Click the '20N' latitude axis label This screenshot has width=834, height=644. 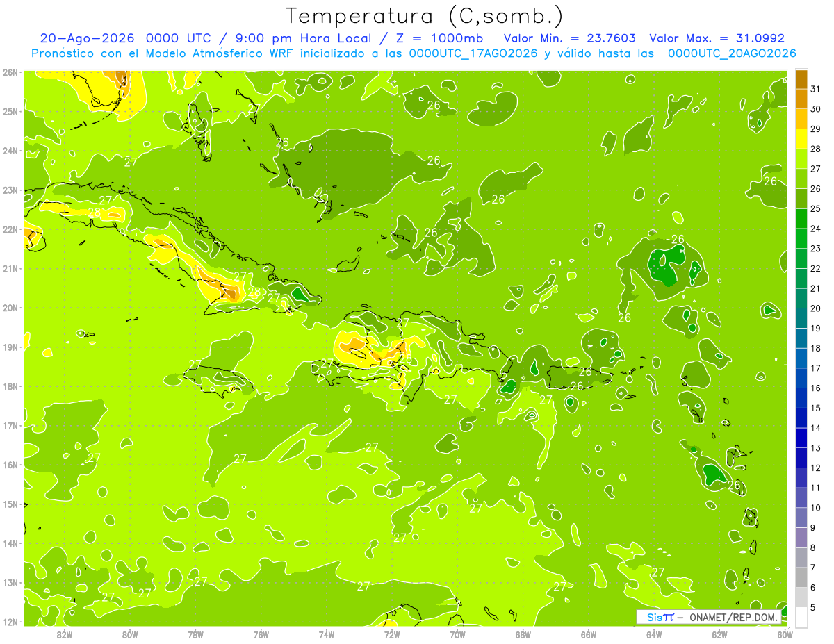(x=10, y=308)
